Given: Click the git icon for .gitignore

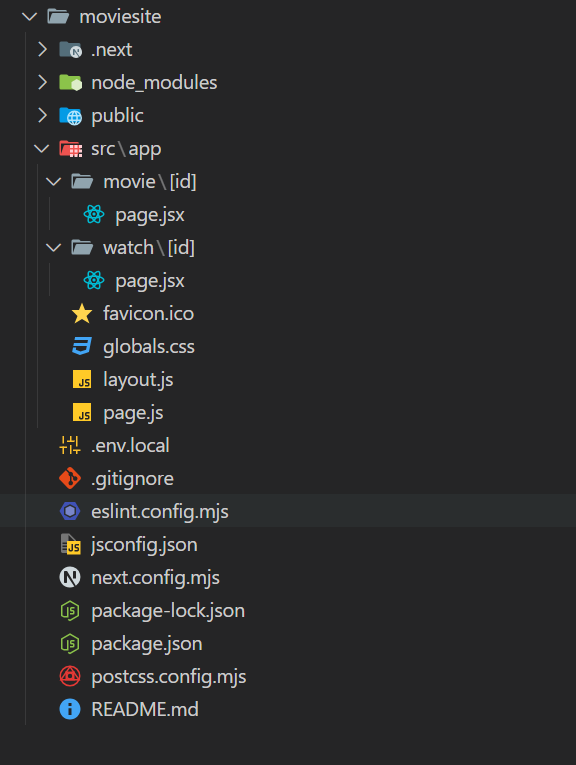Looking at the screenshot, I should click(70, 478).
